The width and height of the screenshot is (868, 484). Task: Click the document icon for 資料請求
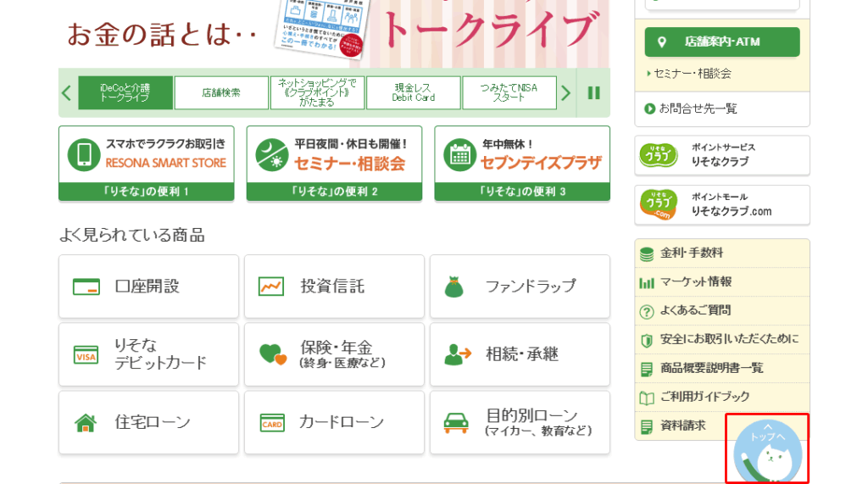click(647, 427)
